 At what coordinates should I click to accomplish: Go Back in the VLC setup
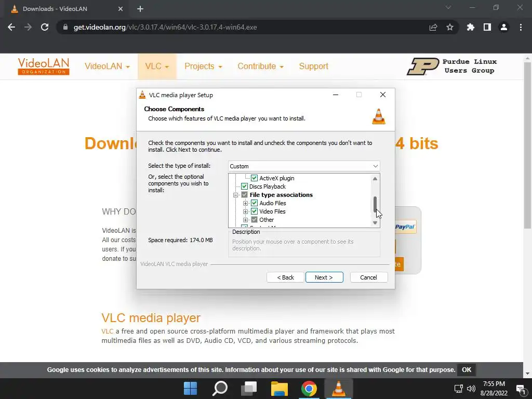tap(285, 277)
